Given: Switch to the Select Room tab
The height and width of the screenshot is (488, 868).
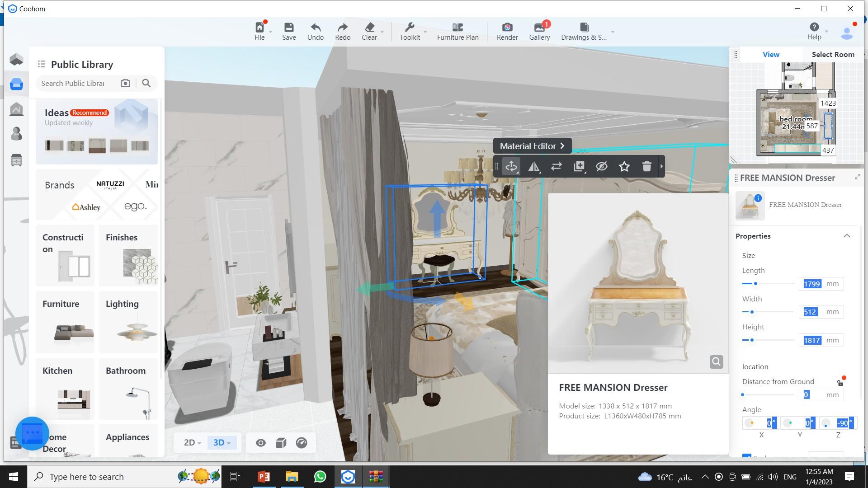Looking at the screenshot, I should pyautogui.click(x=833, y=54).
